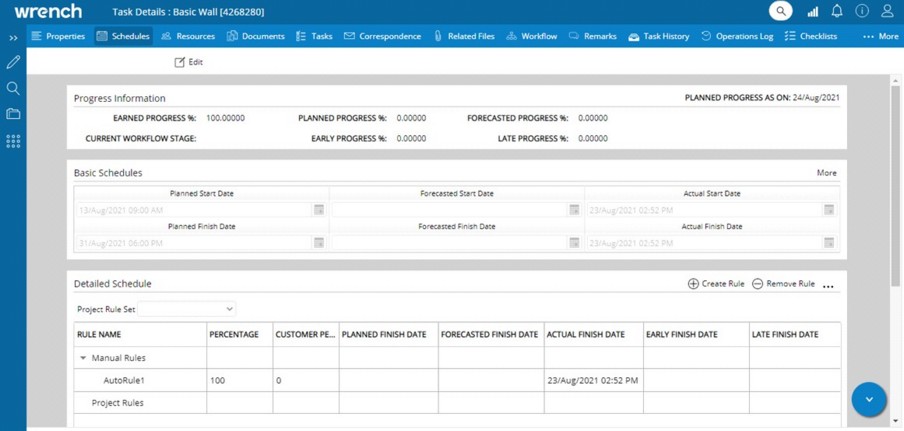Open the user profile icon

(887, 11)
